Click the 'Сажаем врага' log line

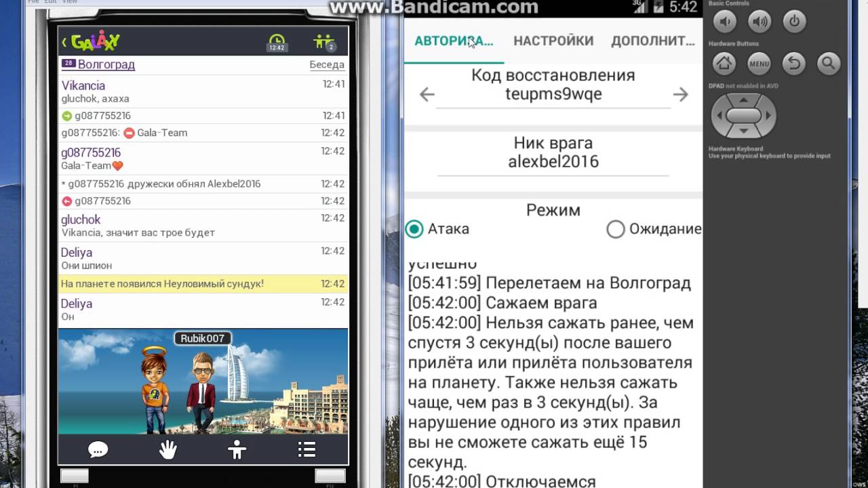point(502,303)
